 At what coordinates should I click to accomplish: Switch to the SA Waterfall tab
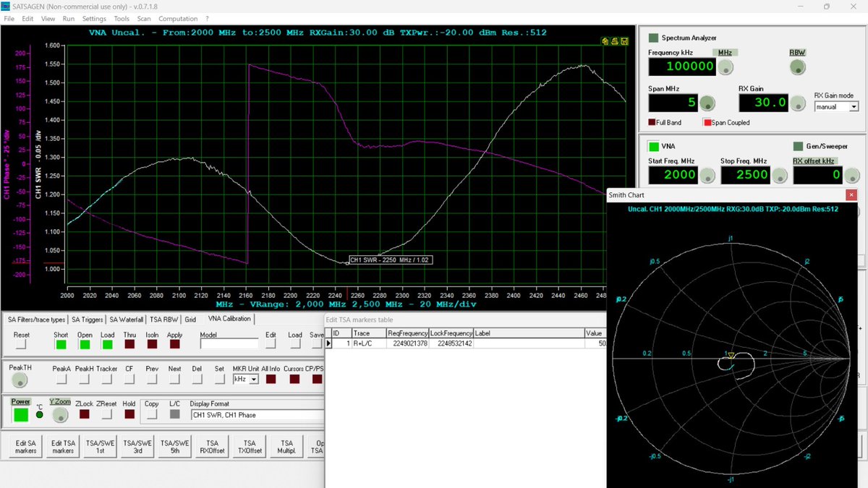pos(127,320)
